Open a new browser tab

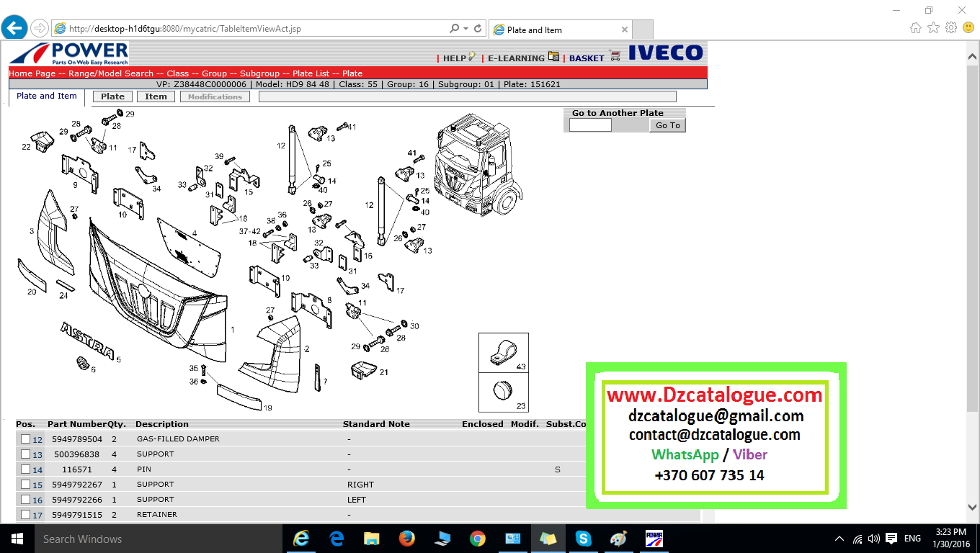pyautogui.click(x=643, y=30)
